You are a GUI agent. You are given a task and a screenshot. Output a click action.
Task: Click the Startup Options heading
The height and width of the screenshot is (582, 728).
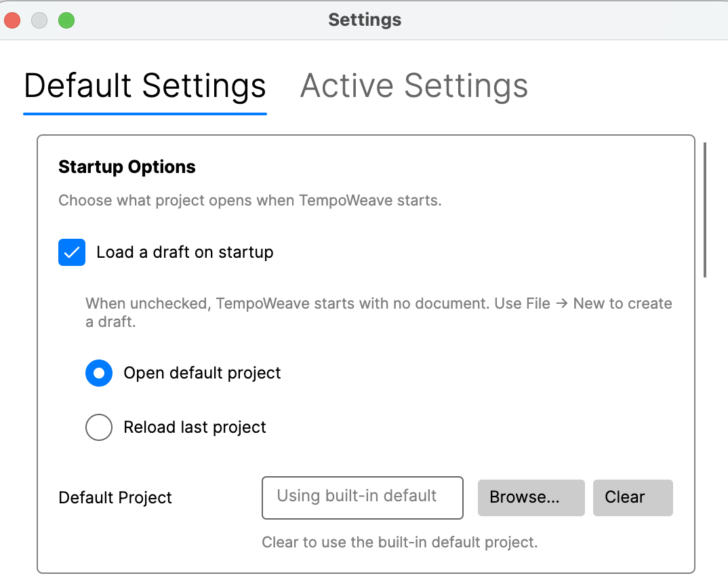tap(127, 167)
